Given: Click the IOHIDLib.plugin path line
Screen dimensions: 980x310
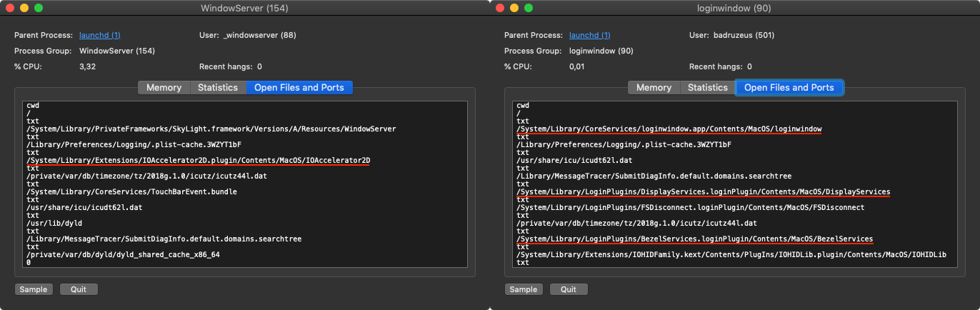Looking at the screenshot, I should coord(731,255).
